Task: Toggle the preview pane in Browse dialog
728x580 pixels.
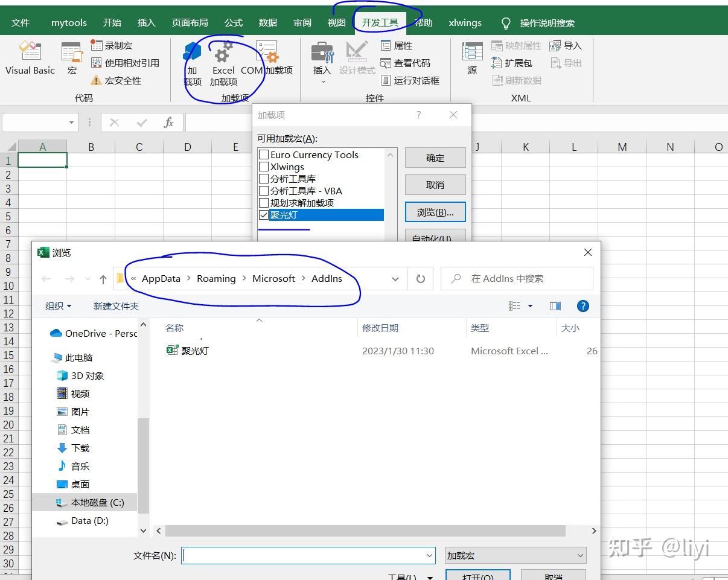Action: tap(555, 306)
